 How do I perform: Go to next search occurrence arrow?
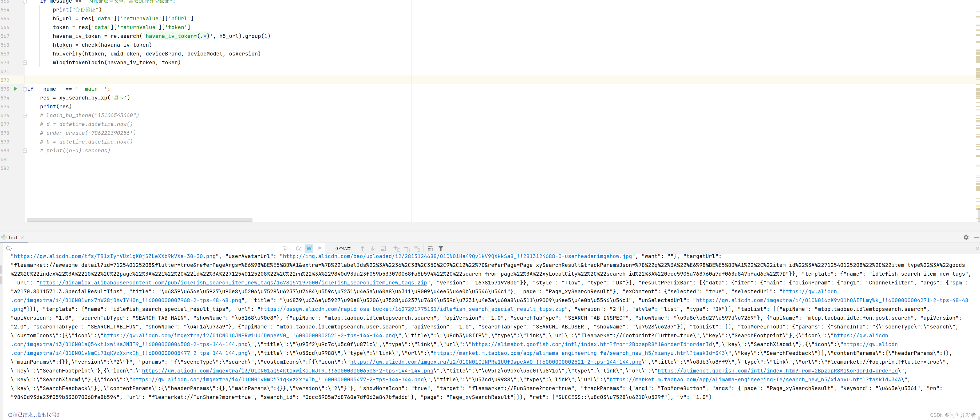click(x=373, y=248)
